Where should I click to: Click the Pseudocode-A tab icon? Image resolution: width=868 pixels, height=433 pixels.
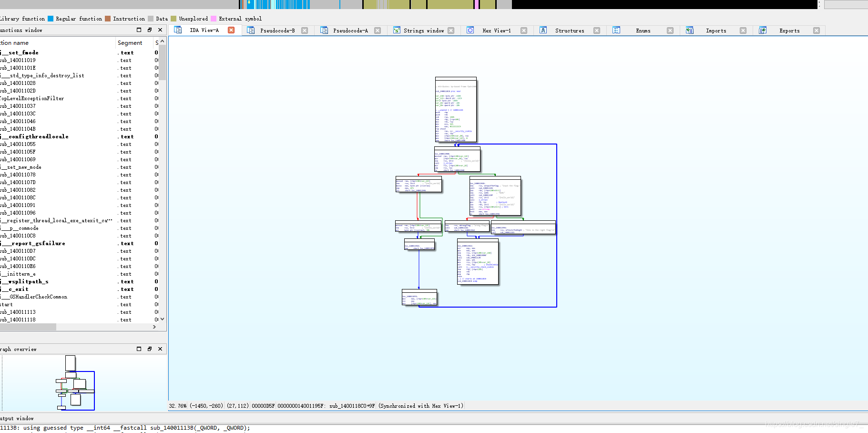point(324,31)
